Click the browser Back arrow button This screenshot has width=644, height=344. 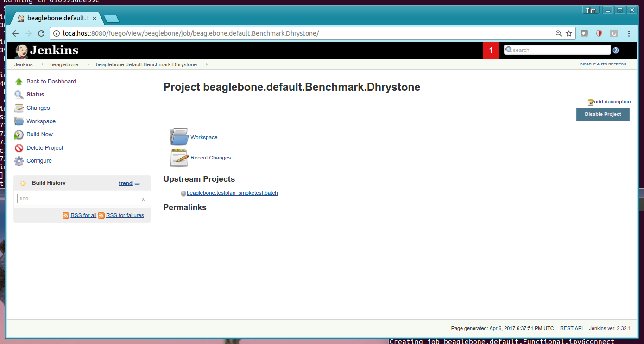tap(15, 33)
